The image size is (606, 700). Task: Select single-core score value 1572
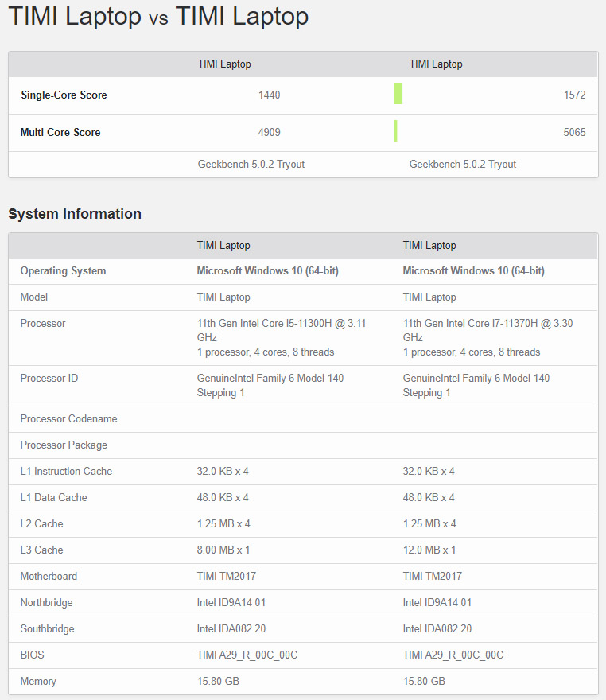(574, 95)
